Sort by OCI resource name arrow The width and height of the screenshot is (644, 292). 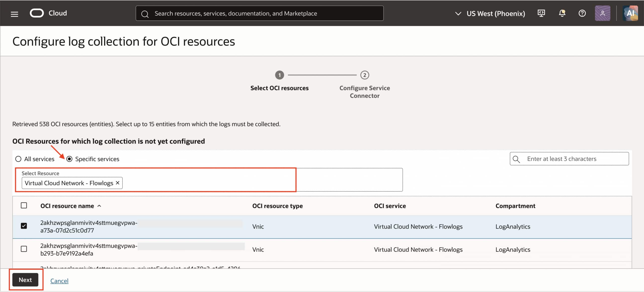[x=99, y=206]
